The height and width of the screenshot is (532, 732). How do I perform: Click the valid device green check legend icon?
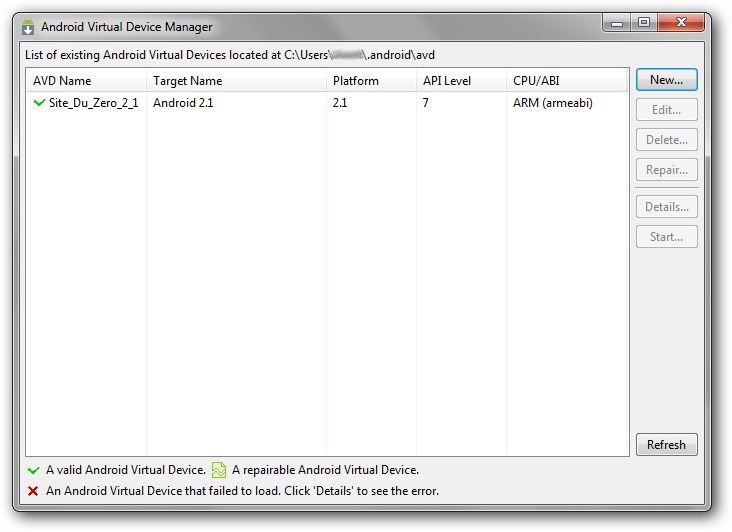pos(34,470)
